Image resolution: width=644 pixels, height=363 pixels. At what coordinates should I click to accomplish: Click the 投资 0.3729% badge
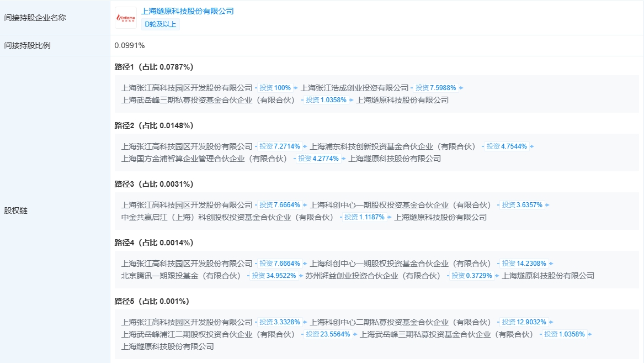472,276
